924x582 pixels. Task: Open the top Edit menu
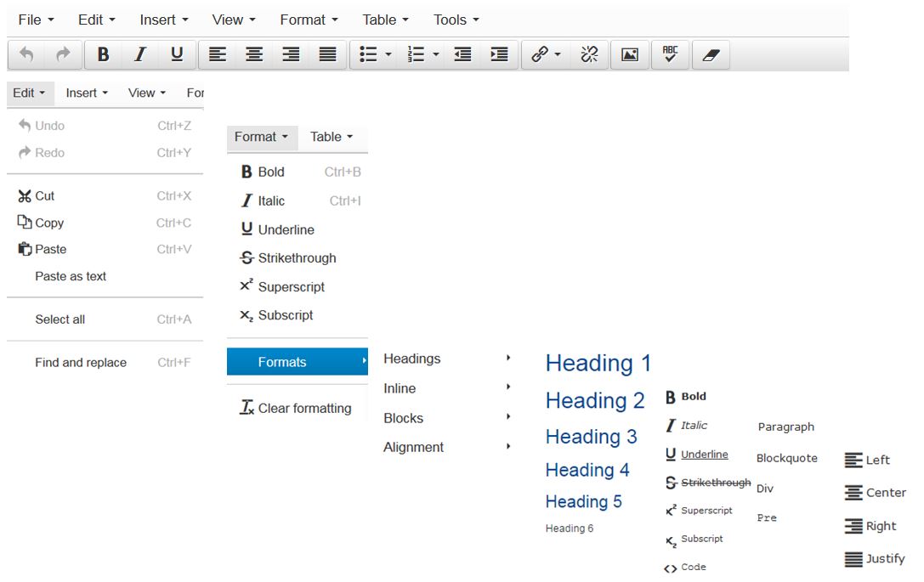pos(97,20)
